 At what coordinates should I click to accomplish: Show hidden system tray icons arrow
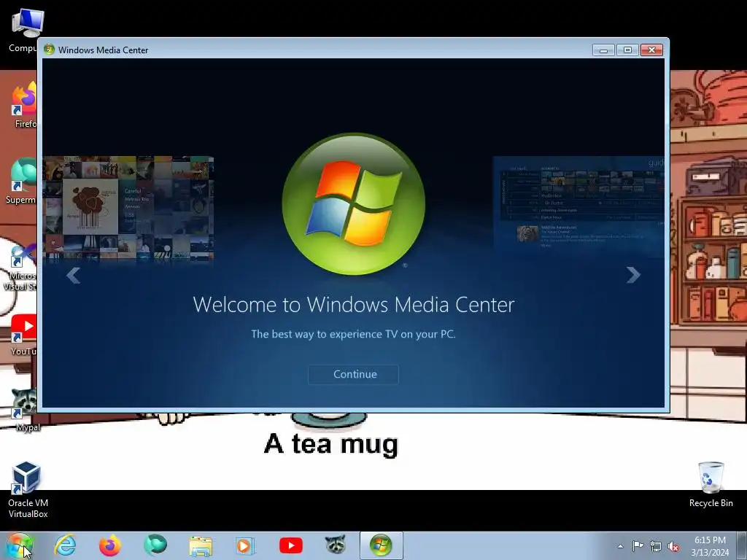point(620,546)
